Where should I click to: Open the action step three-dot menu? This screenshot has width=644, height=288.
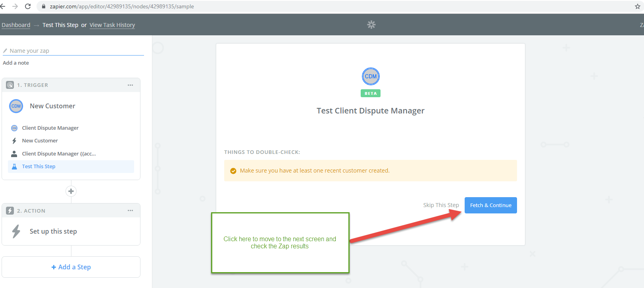pyautogui.click(x=130, y=211)
